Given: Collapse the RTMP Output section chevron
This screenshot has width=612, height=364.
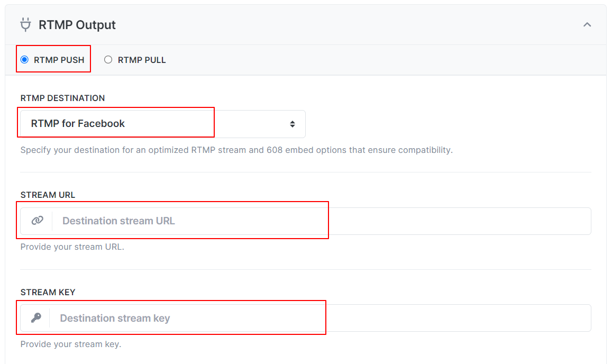Looking at the screenshot, I should [x=587, y=25].
